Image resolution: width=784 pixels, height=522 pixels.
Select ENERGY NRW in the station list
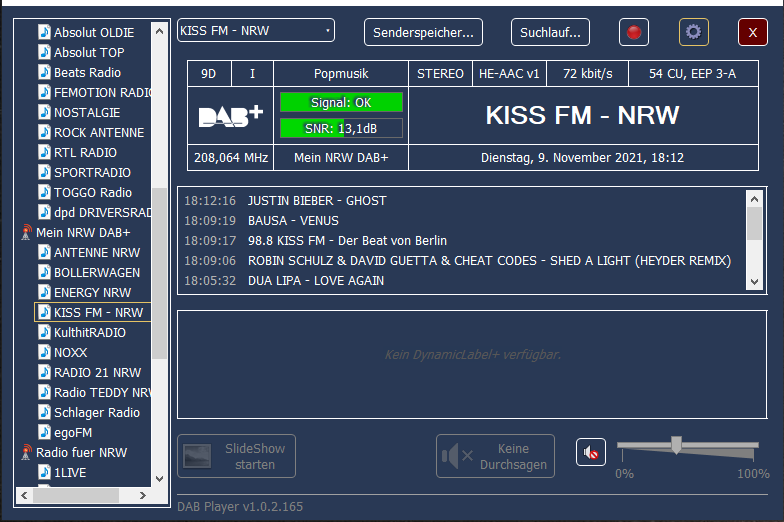pos(92,292)
